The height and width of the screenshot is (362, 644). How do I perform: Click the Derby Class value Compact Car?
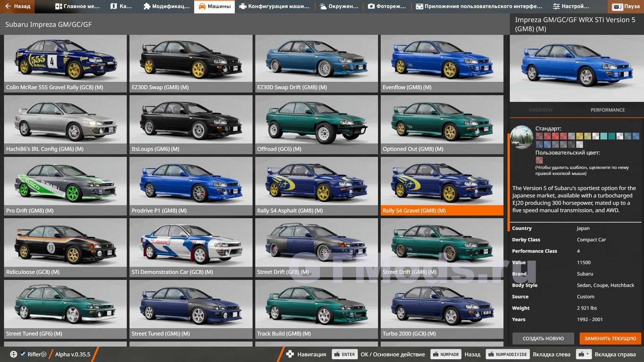tap(591, 239)
